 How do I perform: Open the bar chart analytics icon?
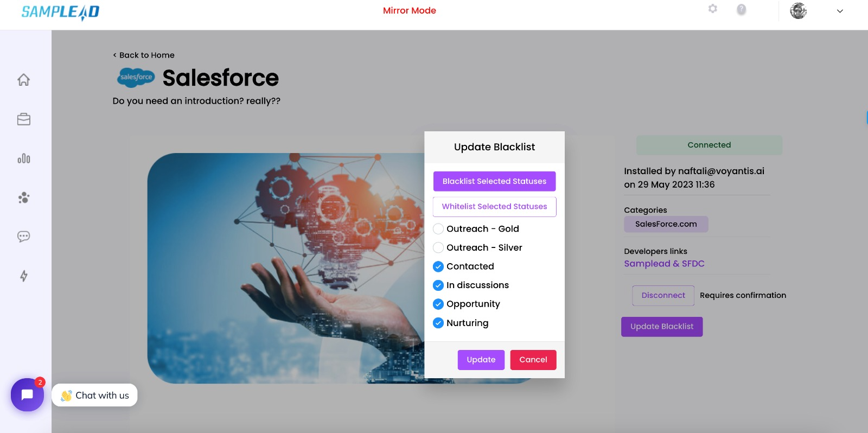point(23,158)
